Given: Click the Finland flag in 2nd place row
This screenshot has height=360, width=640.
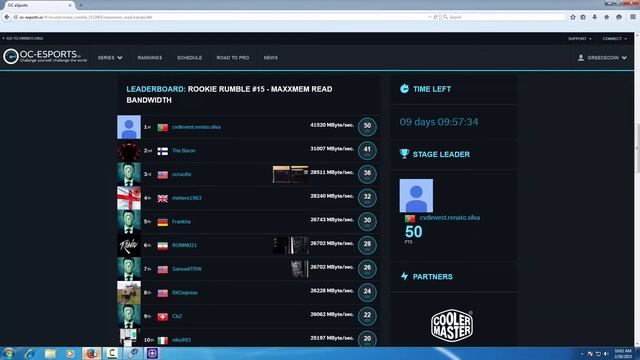Looking at the screenshot, I should (162, 151).
